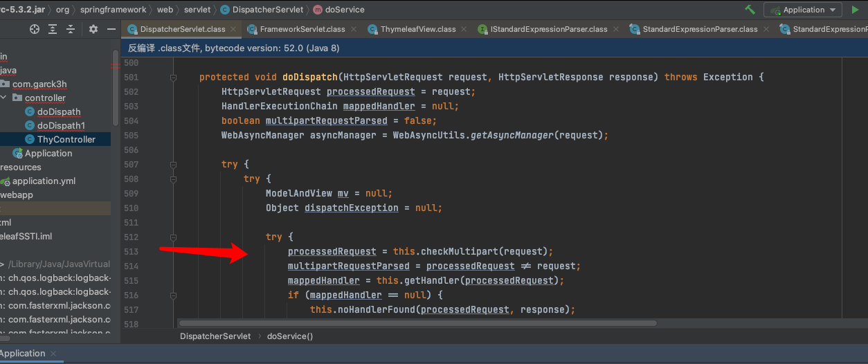Close the DispatcherServlet.class tab

pyautogui.click(x=233, y=29)
